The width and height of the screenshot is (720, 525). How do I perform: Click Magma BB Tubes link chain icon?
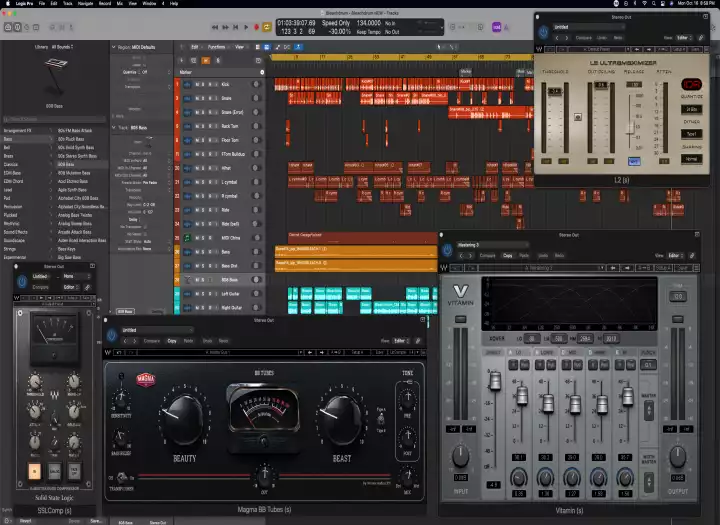(x=418, y=341)
